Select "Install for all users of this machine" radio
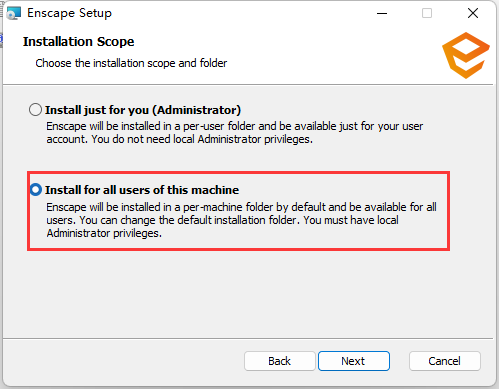The image size is (499, 389). coord(36,190)
